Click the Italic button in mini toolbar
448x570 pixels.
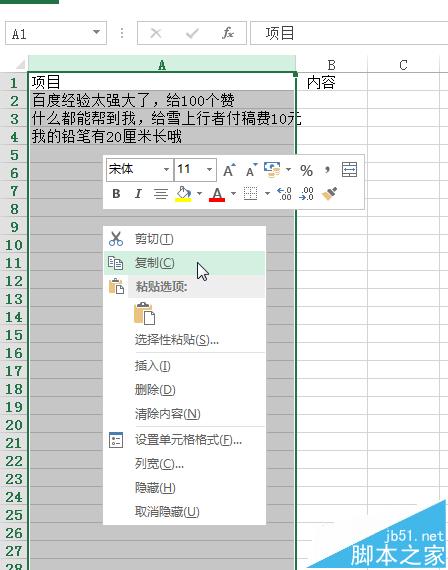(138, 194)
